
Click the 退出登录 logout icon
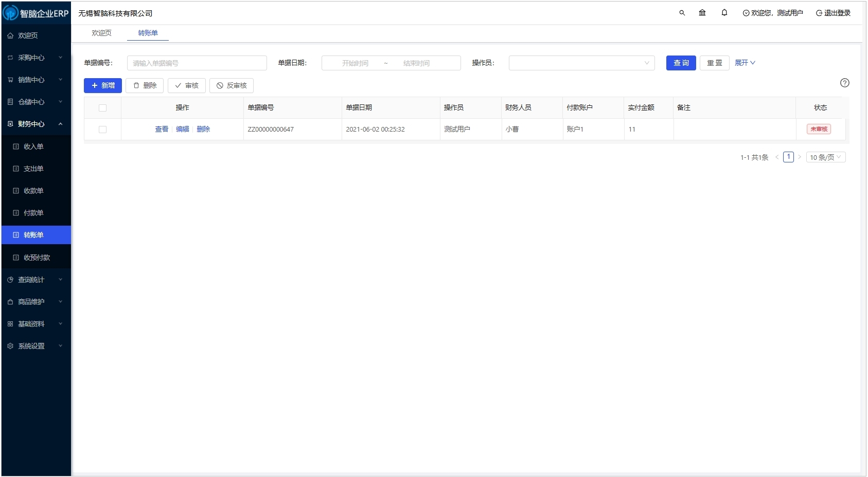[x=819, y=13]
